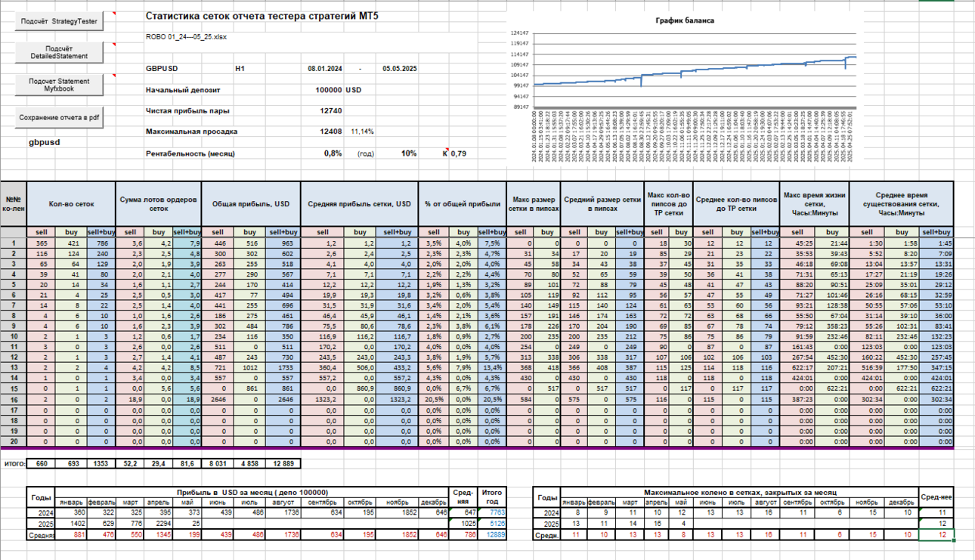Click Подсчет Statement Myfxbook button

point(59,85)
